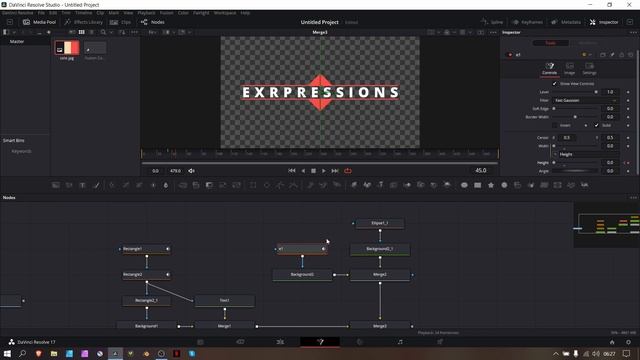
Task: Click the media pool search magnifier icon
Action: tap(103, 32)
